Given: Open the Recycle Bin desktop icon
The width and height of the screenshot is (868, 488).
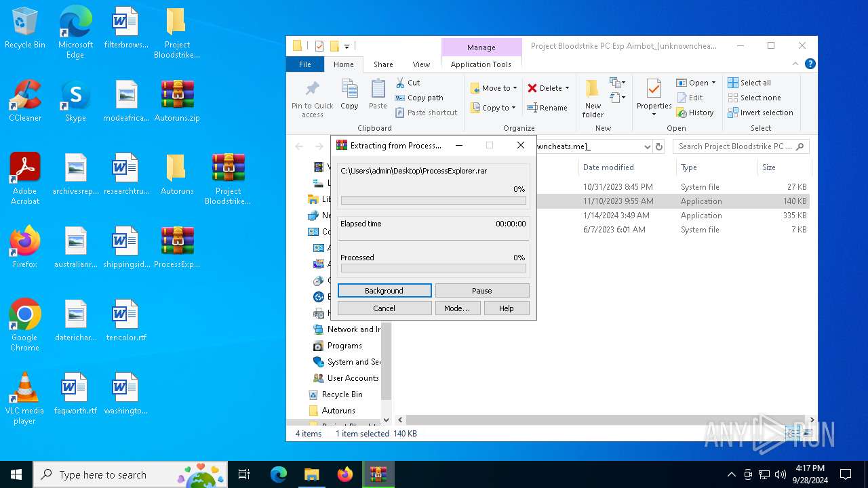Looking at the screenshot, I should (25, 28).
